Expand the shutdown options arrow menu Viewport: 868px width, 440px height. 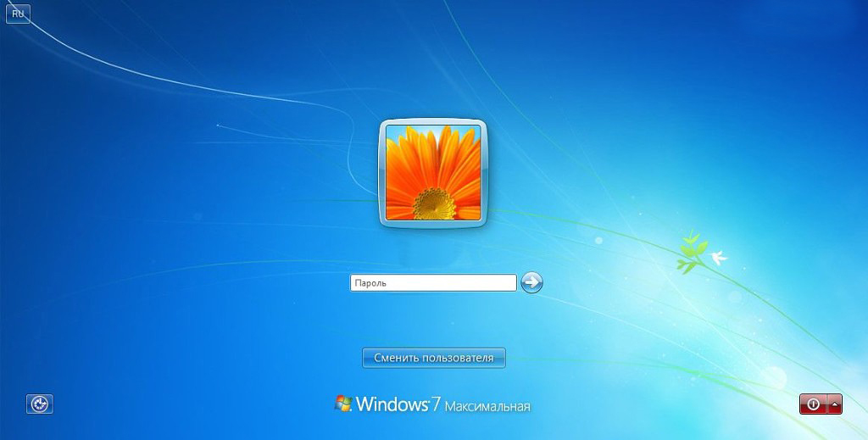pos(834,404)
